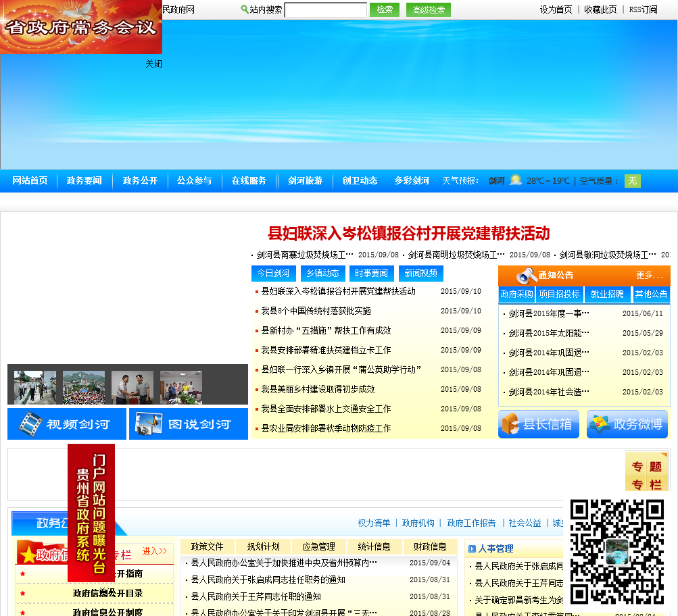
Task: Click the 省政府常务会议 banner image
Action: coord(81,27)
